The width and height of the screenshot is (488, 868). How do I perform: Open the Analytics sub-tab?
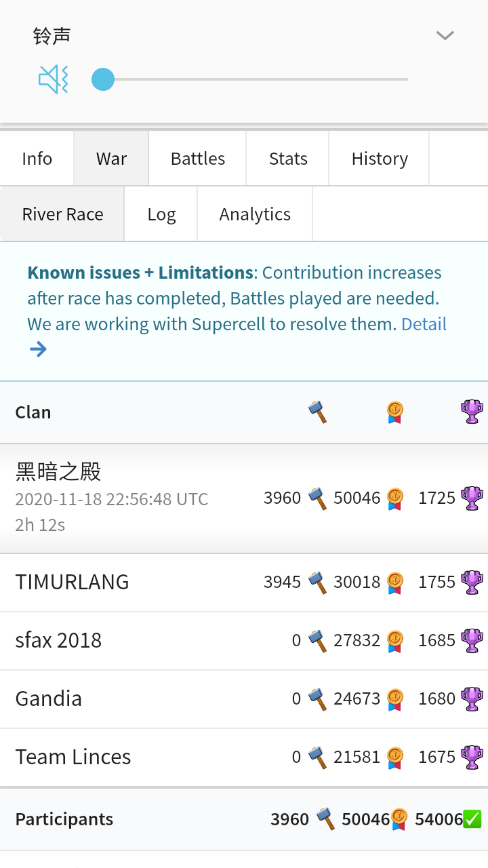pos(255,214)
